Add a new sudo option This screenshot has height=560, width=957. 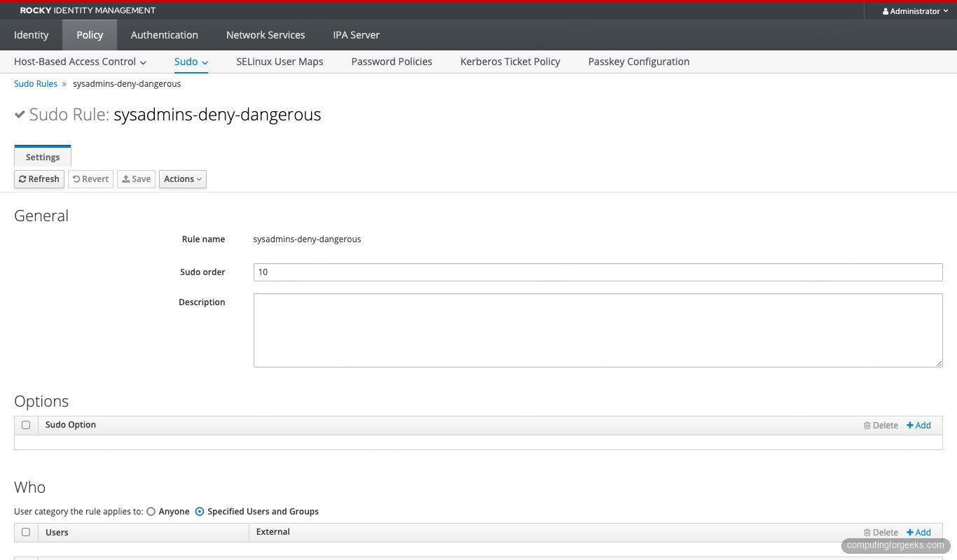918,426
